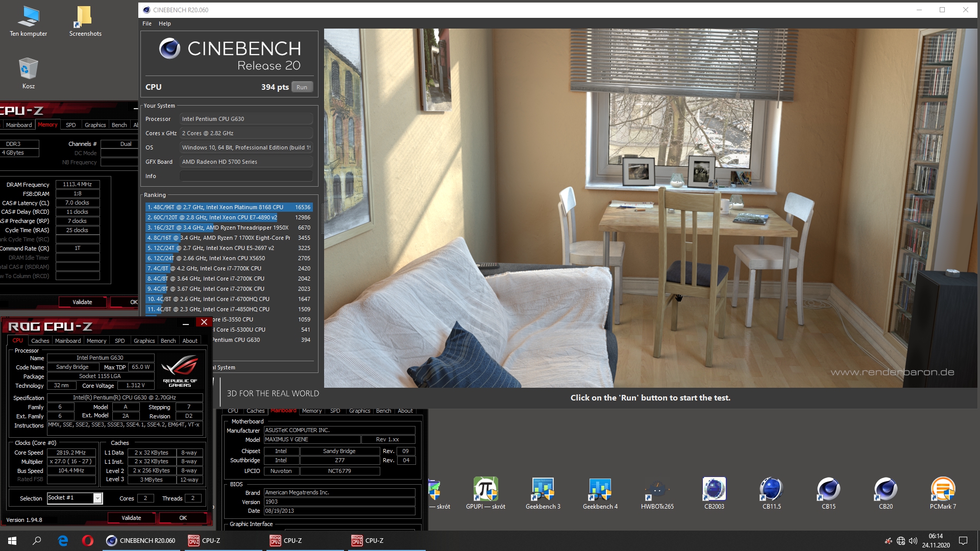This screenshot has height=551, width=980.
Task: Open About tab in front CPU-Z
Action: pos(190,341)
